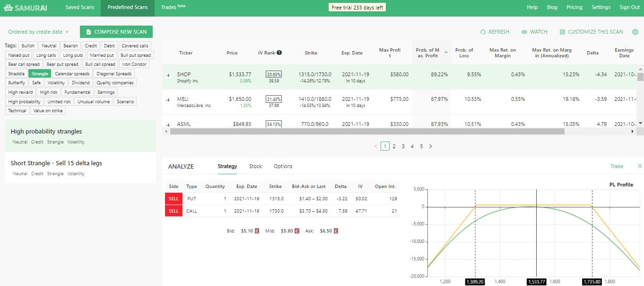644x286 pixels.
Task: Click the Samurai logo icon
Action: (8, 8)
